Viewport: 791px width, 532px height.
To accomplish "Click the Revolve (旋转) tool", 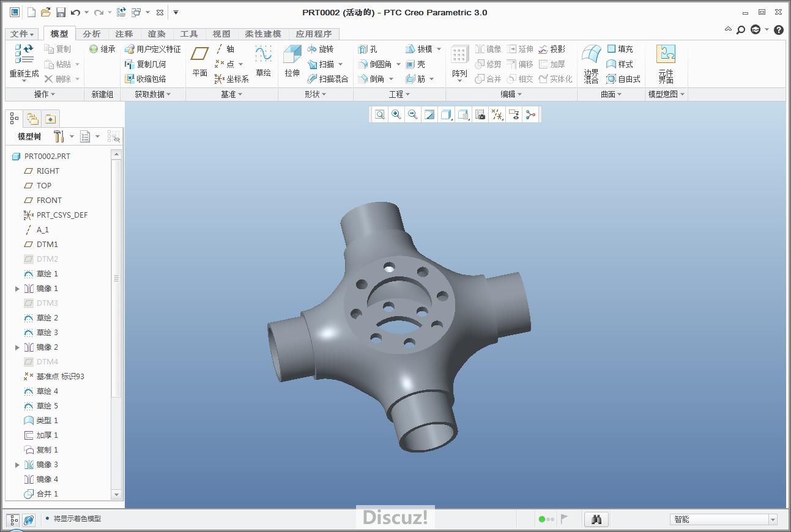I will tap(321, 49).
